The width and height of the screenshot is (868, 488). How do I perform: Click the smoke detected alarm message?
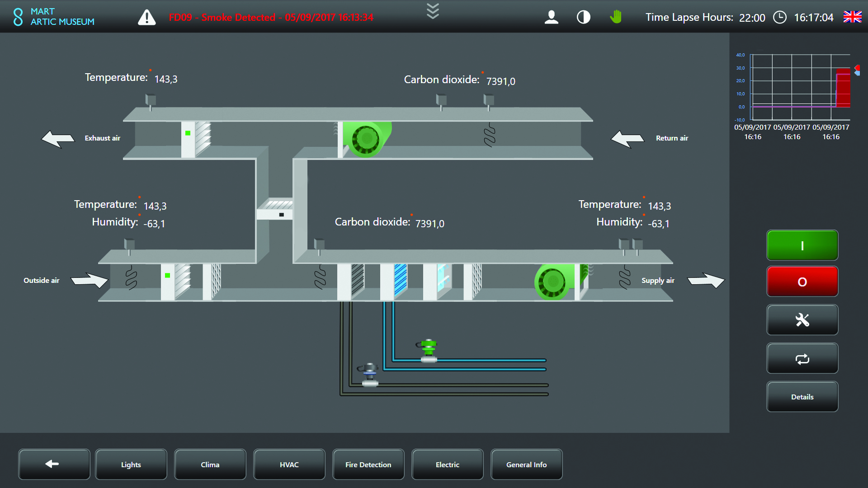pyautogui.click(x=271, y=18)
